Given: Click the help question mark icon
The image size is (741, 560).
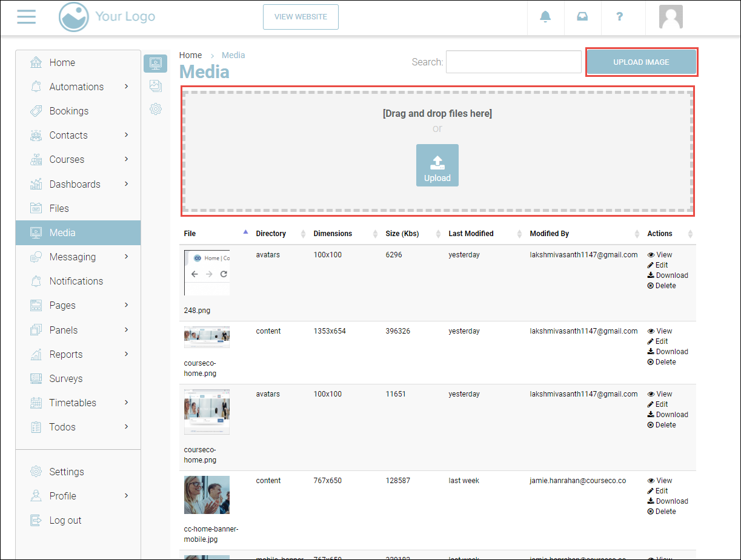Looking at the screenshot, I should pyautogui.click(x=619, y=17).
